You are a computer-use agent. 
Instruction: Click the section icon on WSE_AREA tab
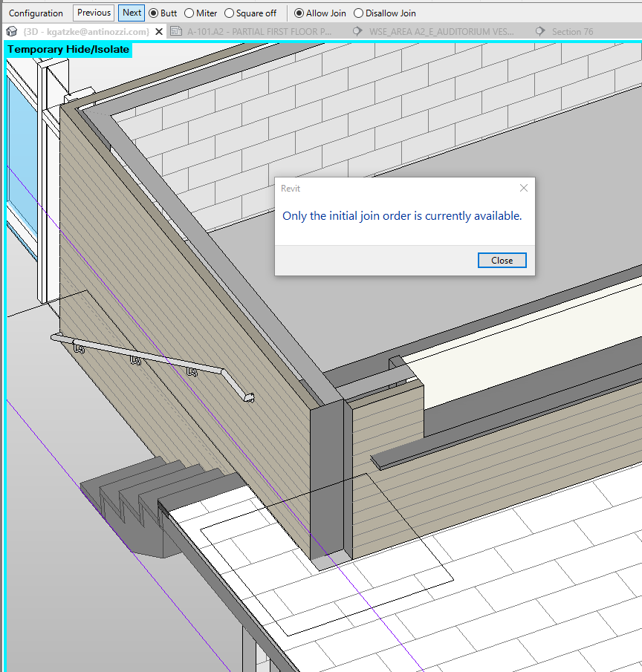click(x=357, y=31)
